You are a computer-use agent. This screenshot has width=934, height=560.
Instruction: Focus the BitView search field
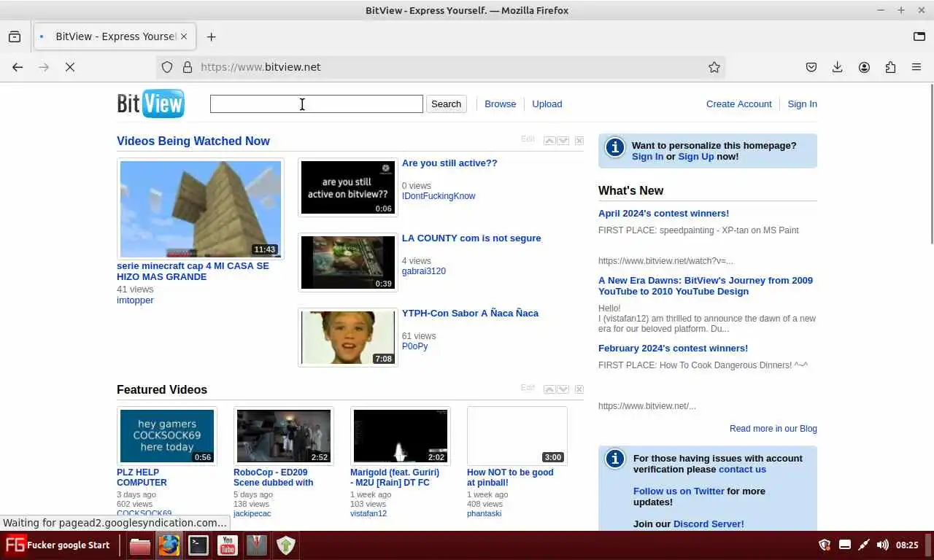[317, 104]
